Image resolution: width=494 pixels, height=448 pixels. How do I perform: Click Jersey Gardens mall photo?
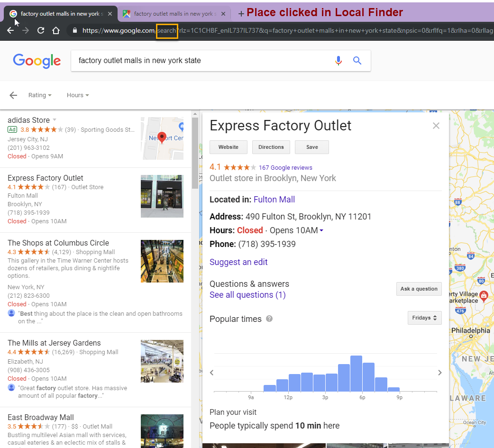(162, 361)
